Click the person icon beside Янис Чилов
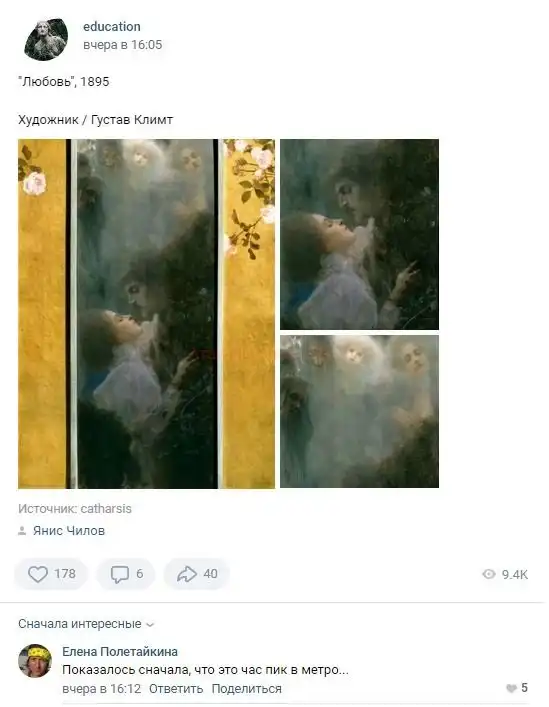The height and width of the screenshot is (707, 549). (22, 531)
